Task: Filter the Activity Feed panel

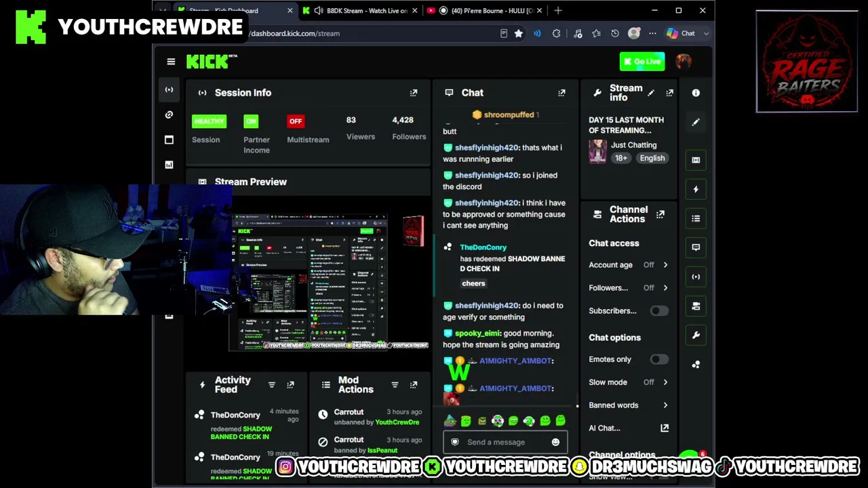Action: click(272, 385)
